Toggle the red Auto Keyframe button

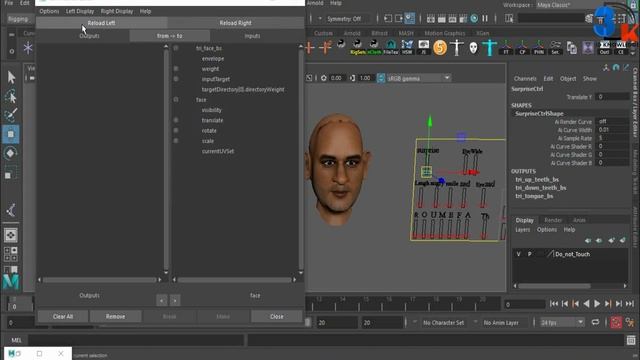tap(616, 322)
